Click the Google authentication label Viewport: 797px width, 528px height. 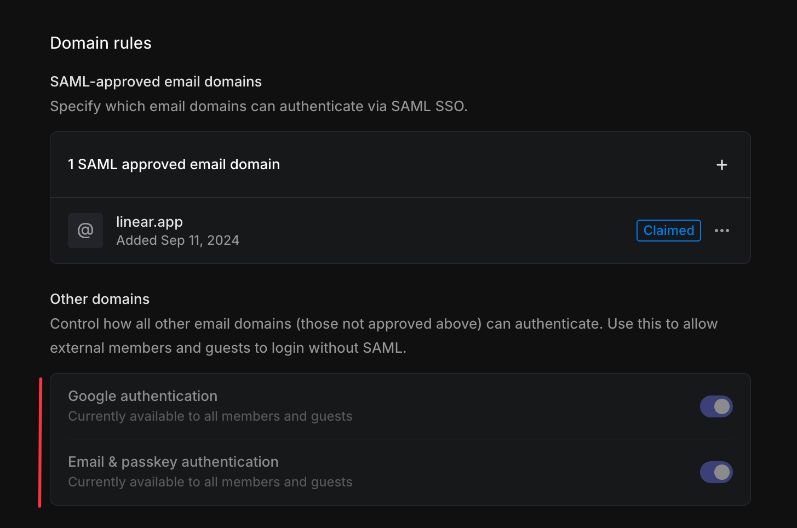click(142, 396)
